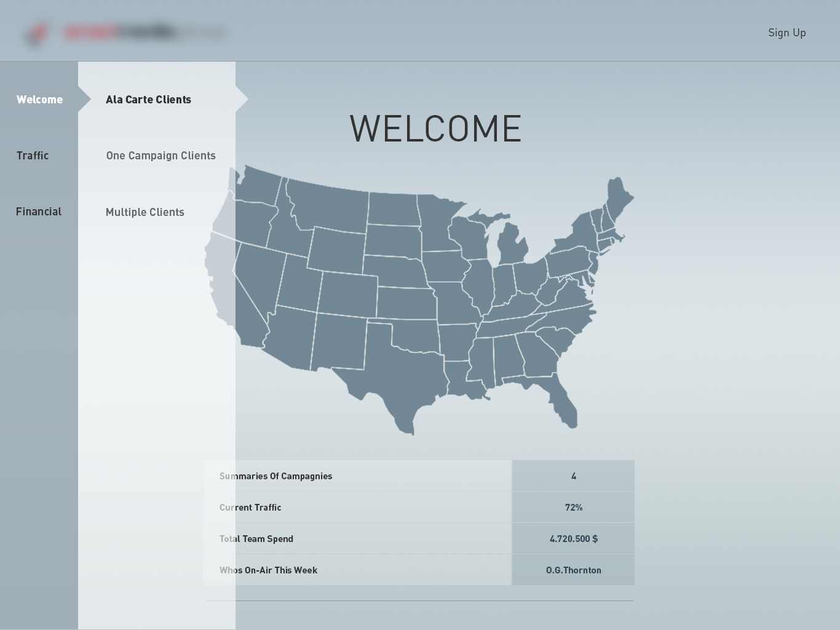
Task: Click the 4.720.500 $ spend value
Action: [573, 539]
